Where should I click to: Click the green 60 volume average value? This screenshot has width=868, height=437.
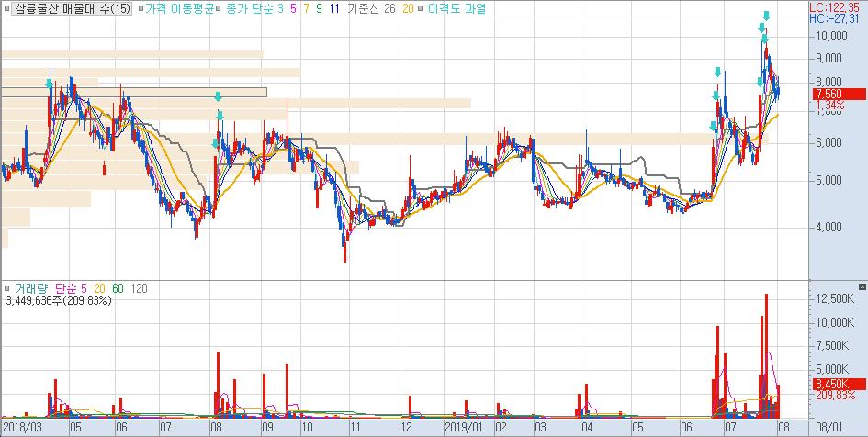point(118,288)
